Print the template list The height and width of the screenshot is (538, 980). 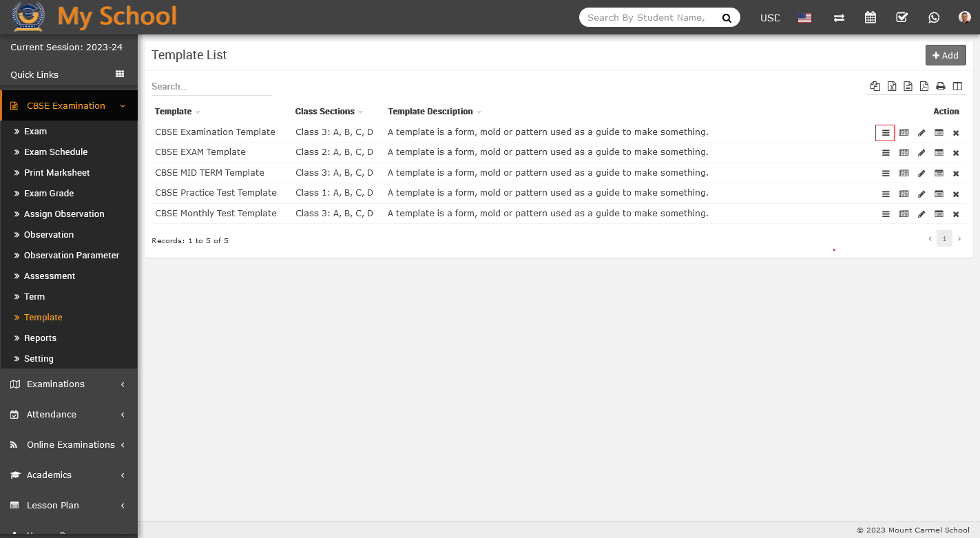[940, 86]
